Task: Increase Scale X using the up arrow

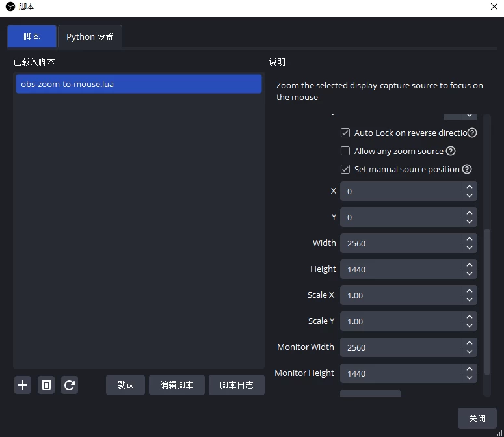Action: [x=470, y=291]
